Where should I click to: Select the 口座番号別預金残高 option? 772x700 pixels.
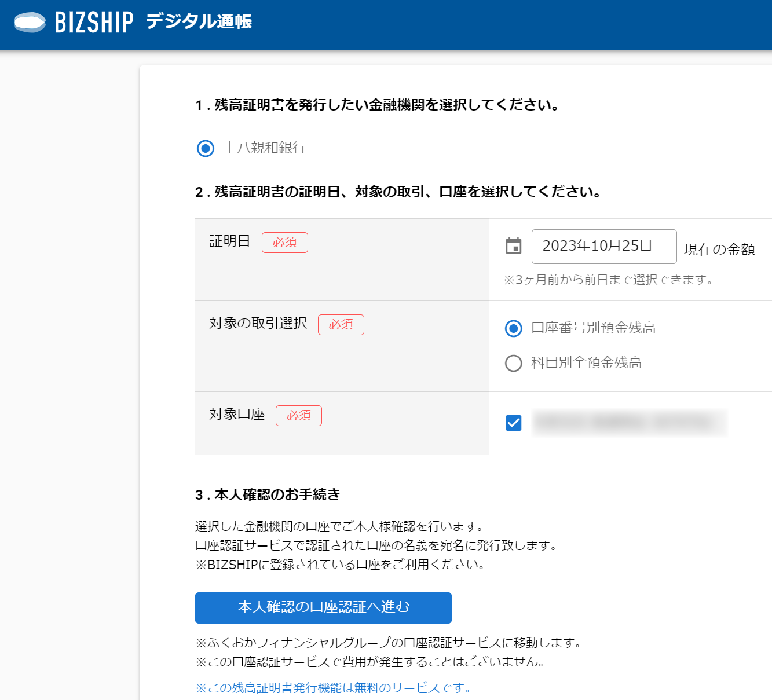513,328
